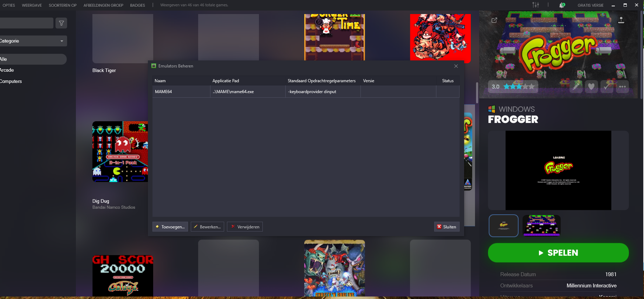Screen dimensions: 644x299
Task: Open the WEERGAVE menu
Action: point(32,5)
